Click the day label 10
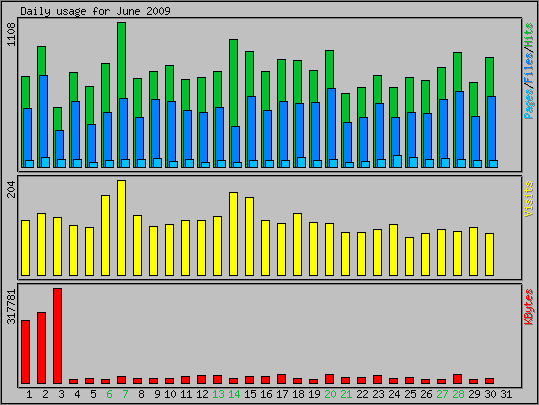539x405 pixels. (x=170, y=394)
